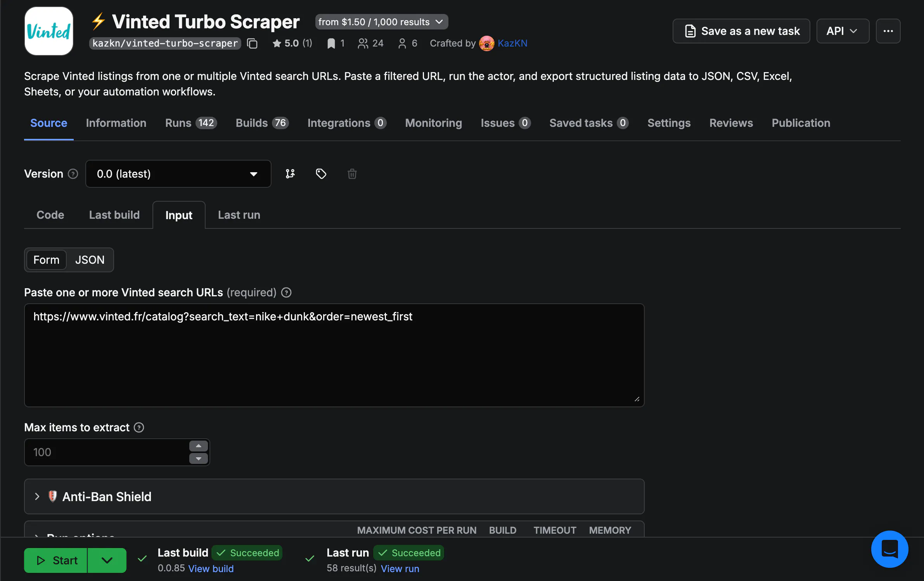924x581 pixels.
Task: Copy the actor name kazkn/vinted-turbo-scraper
Action: [x=253, y=43]
